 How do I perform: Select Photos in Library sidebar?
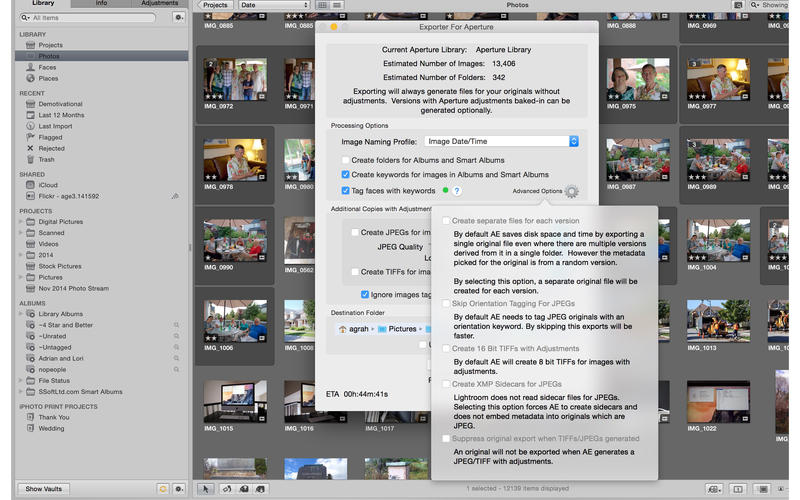tap(101, 56)
